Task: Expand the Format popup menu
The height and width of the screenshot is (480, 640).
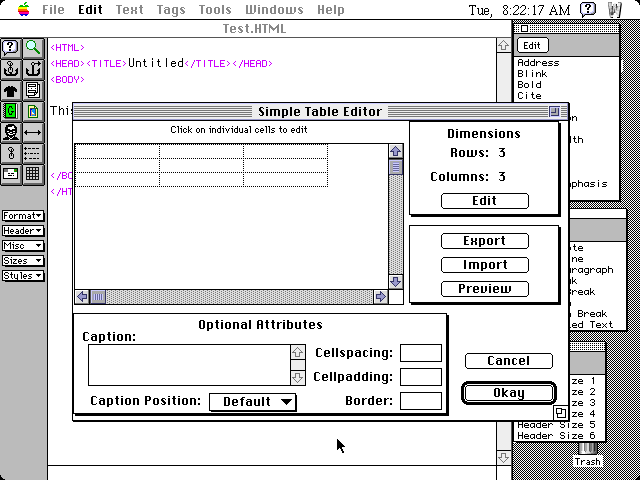Action: [x=23, y=216]
